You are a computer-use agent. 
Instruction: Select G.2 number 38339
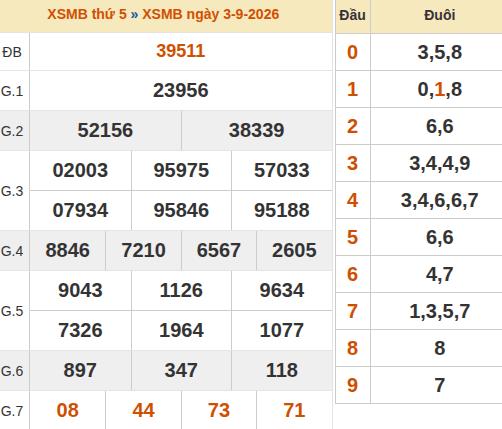tap(256, 130)
